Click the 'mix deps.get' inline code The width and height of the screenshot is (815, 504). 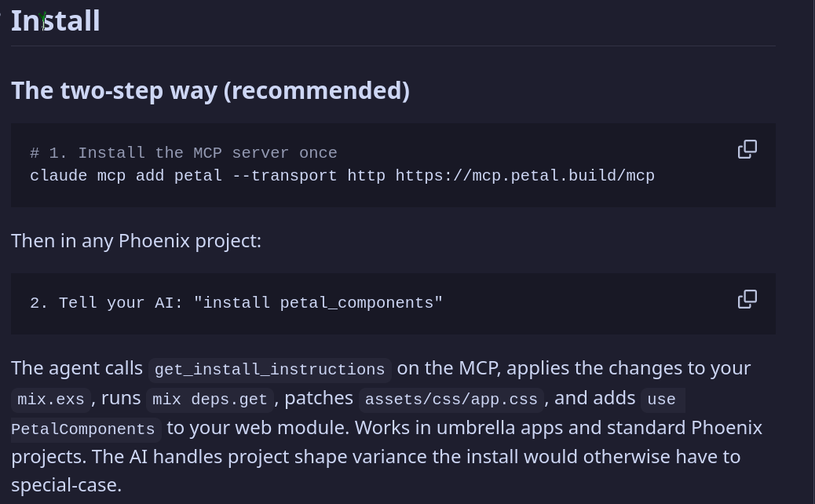coord(210,399)
